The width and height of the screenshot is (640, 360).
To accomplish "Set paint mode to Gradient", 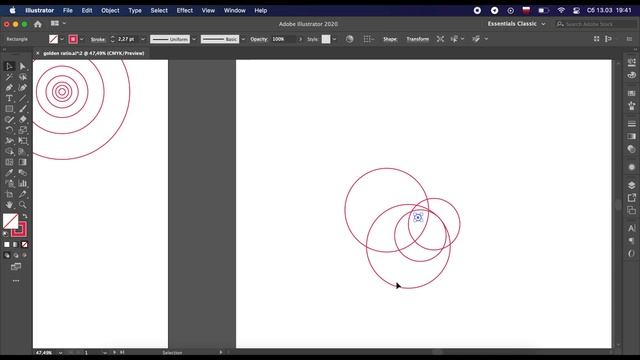I will click(x=16, y=244).
